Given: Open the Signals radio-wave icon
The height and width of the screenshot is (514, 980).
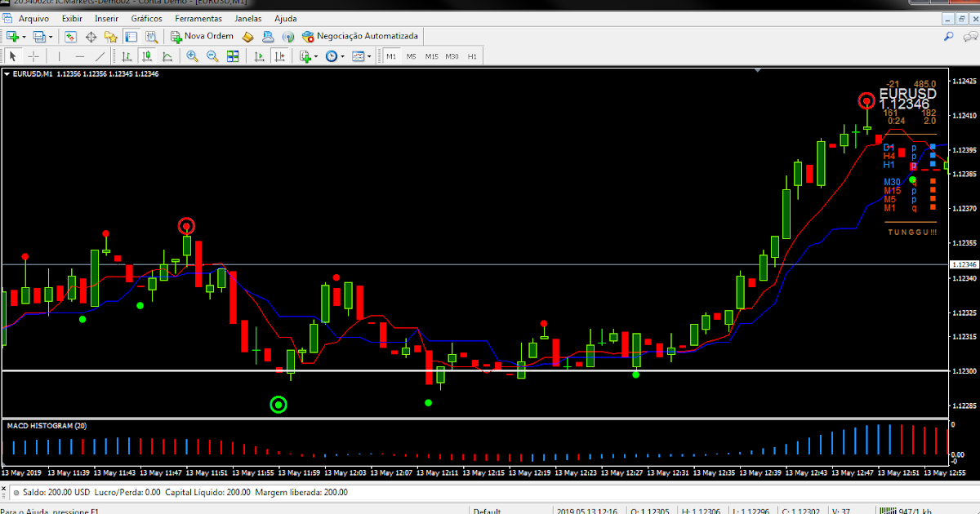Looking at the screenshot, I should click(288, 37).
